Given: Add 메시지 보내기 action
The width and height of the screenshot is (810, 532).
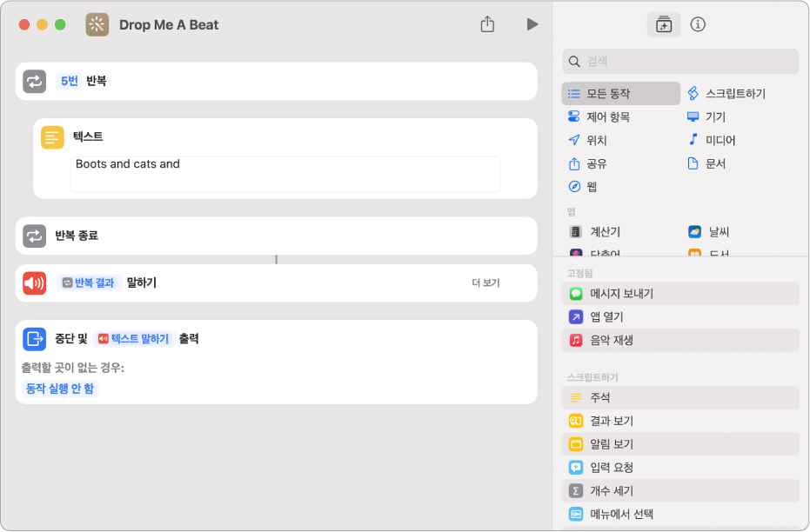Looking at the screenshot, I should pyautogui.click(x=680, y=294).
